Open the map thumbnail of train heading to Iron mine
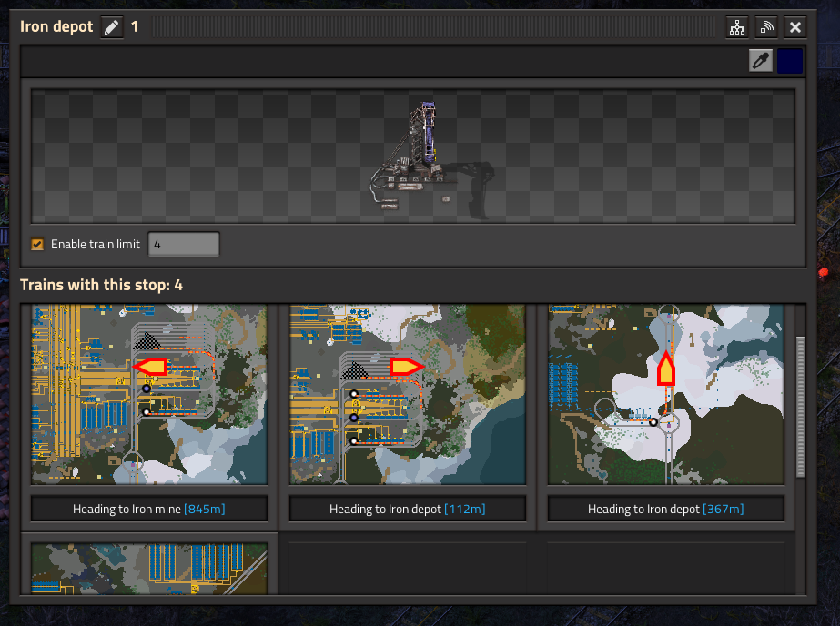The image size is (840, 626). (149, 394)
